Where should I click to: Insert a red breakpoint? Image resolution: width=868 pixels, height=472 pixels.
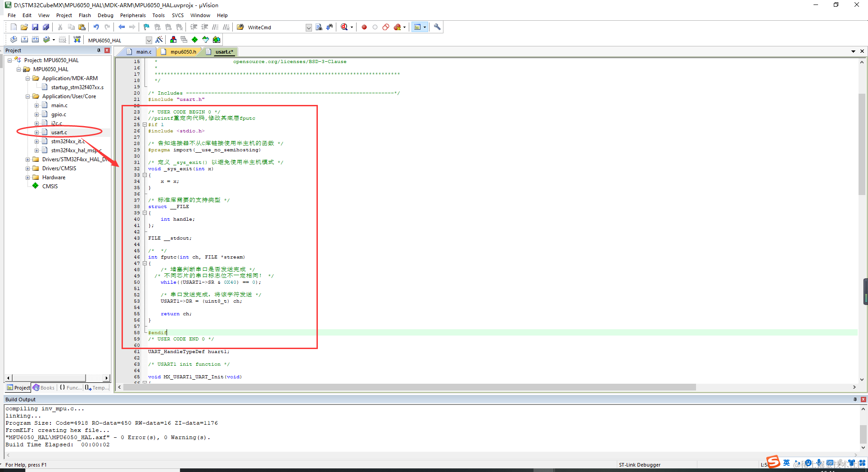364,27
